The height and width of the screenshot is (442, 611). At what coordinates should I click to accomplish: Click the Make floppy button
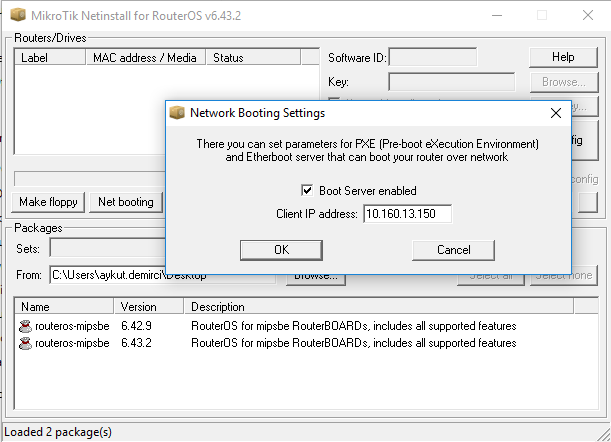(x=48, y=202)
